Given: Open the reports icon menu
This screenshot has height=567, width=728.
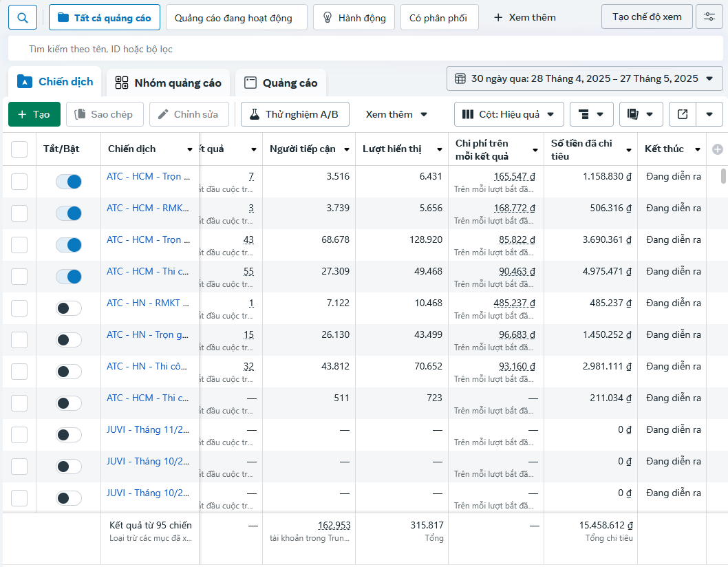Looking at the screenshot, I should click(x=641, y=114).
